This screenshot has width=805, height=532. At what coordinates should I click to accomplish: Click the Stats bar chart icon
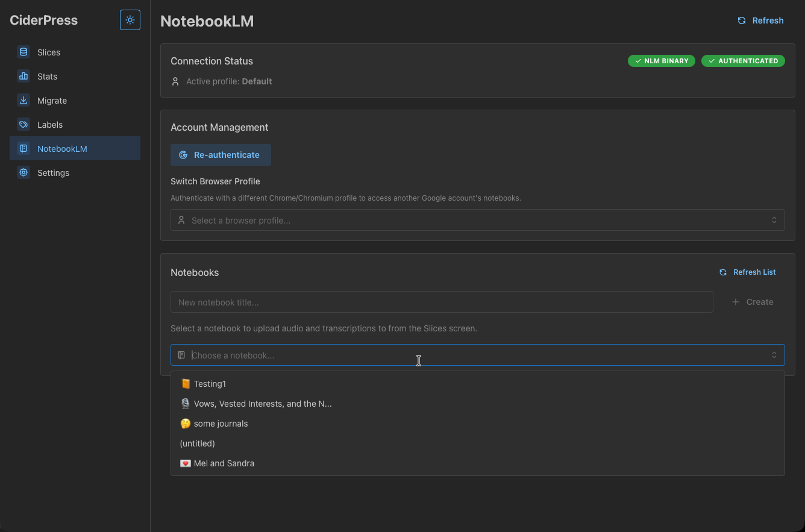point(23,77)
